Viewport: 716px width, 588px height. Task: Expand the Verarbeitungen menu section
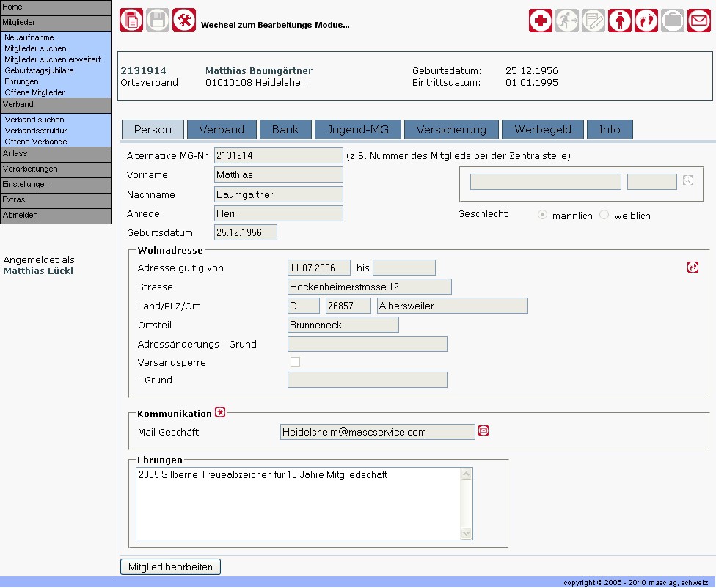56,169
